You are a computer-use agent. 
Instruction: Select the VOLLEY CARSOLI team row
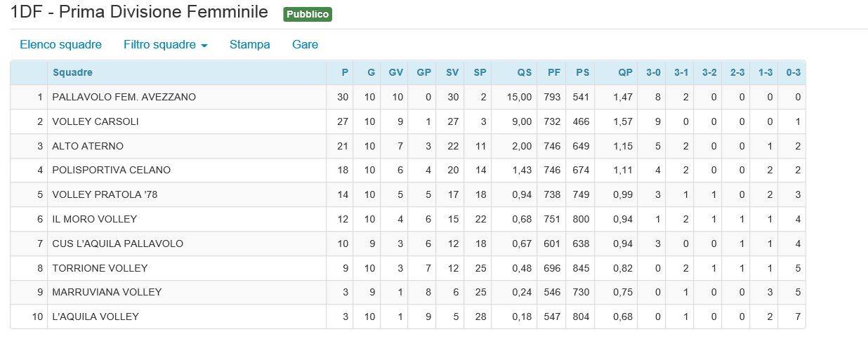pyautogui.click(x=408, y=121)
